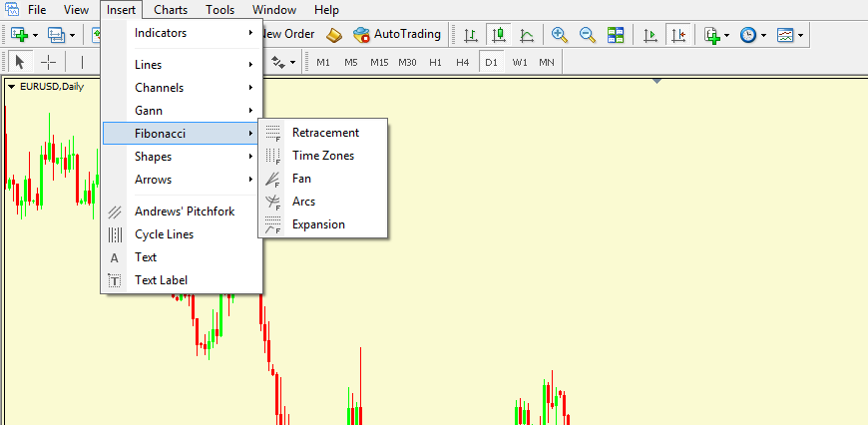Screen dimensions: 868x425
Task: Click the zoom in magnifier icon
Action: pyautogui.click(x=560, y=34)
